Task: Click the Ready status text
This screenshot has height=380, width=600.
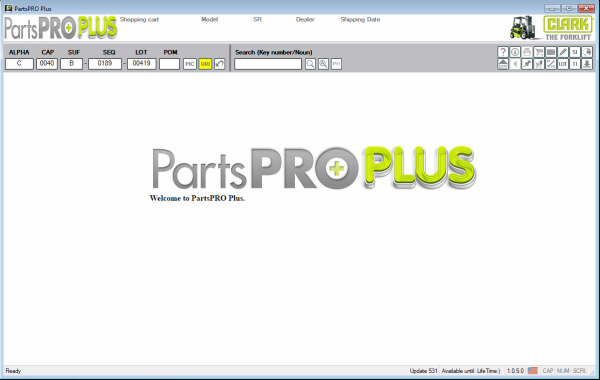Action: coord(13,370)
